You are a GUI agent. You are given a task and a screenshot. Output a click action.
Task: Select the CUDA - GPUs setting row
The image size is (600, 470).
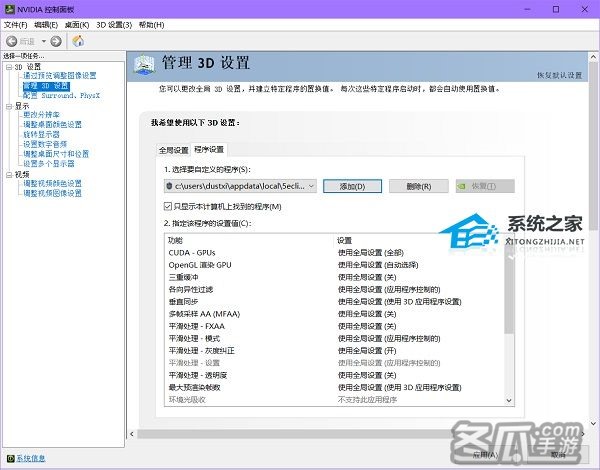coord(334,253)
